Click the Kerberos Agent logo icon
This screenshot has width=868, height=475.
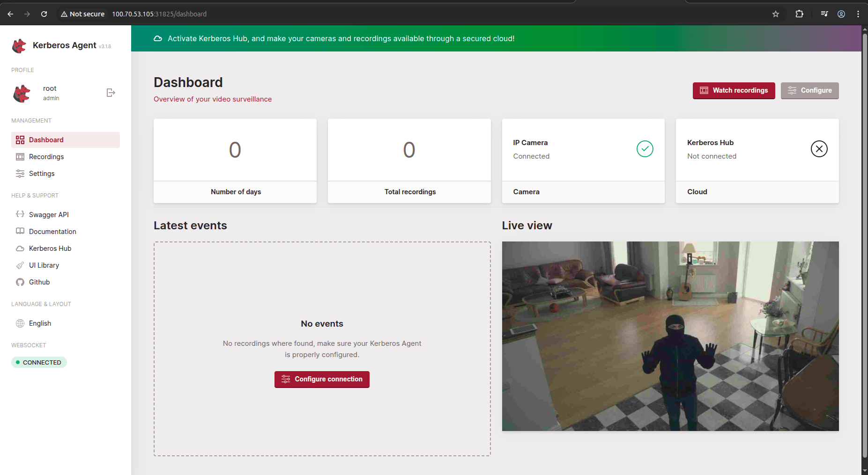[x=19, y=46]
